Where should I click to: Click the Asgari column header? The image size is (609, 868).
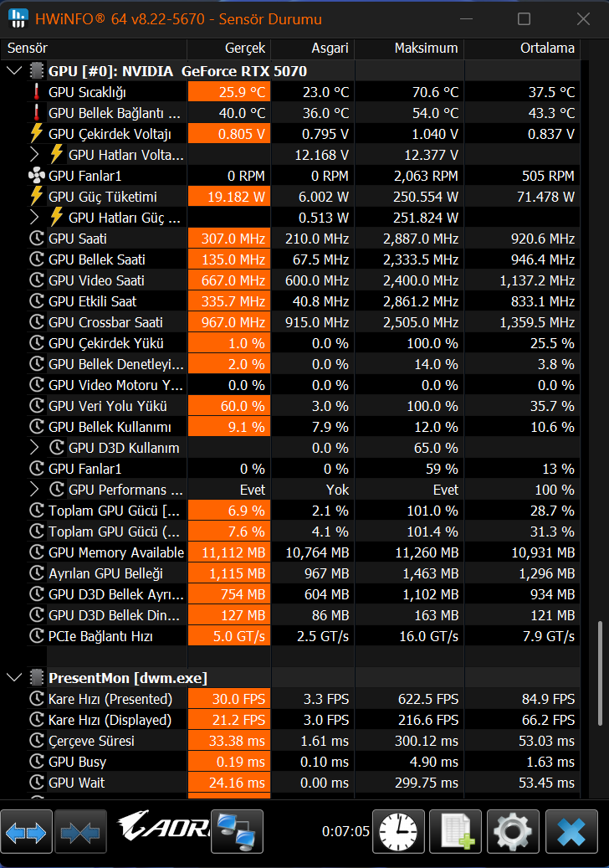[x=313, y=49]
